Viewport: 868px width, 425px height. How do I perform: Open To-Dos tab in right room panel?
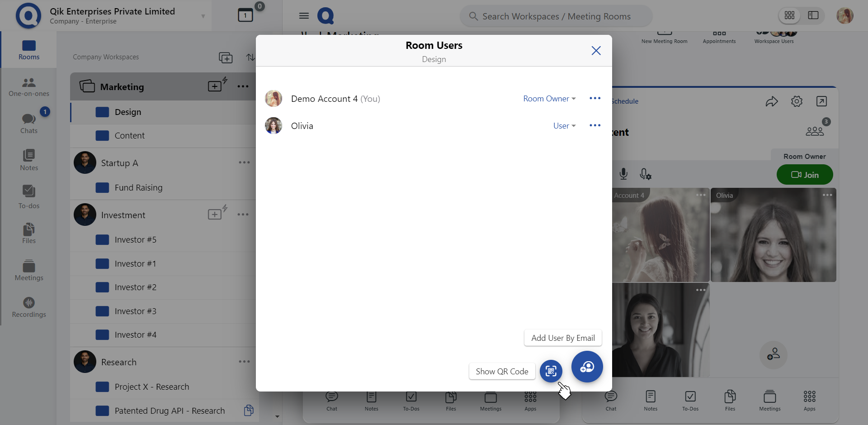click(690, 401)
